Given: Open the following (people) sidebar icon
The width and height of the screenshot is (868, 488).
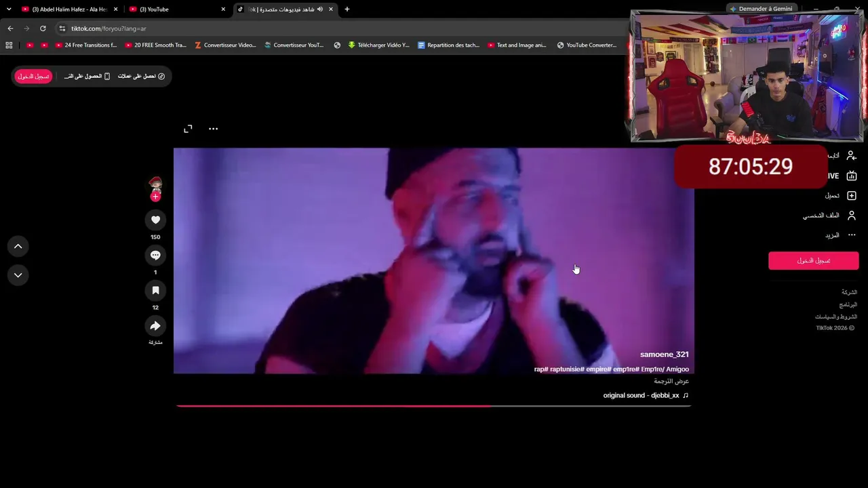Looking at the screenshot, I should point(852,155).
